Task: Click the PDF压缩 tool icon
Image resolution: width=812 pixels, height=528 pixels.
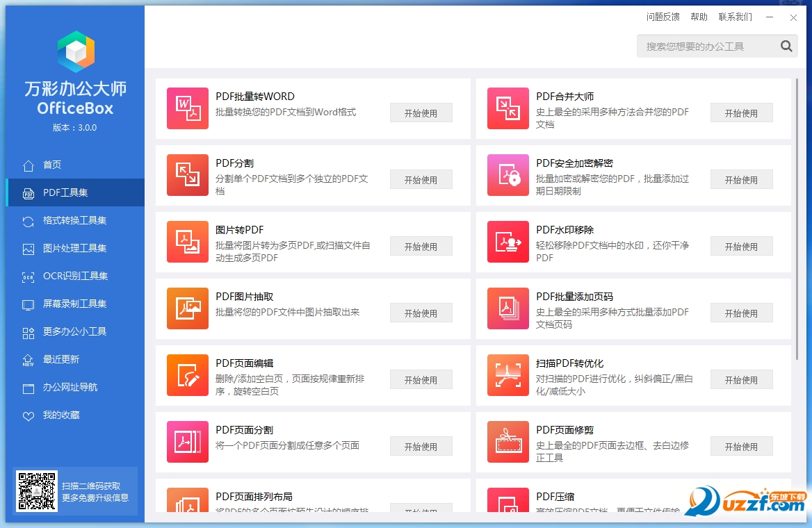Action: (x=507, y=503)
